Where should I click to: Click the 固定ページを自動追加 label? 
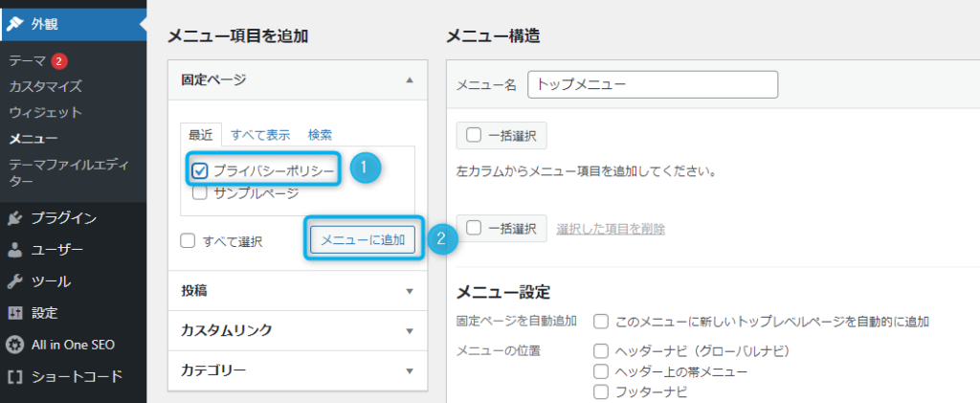coord(516,321)
